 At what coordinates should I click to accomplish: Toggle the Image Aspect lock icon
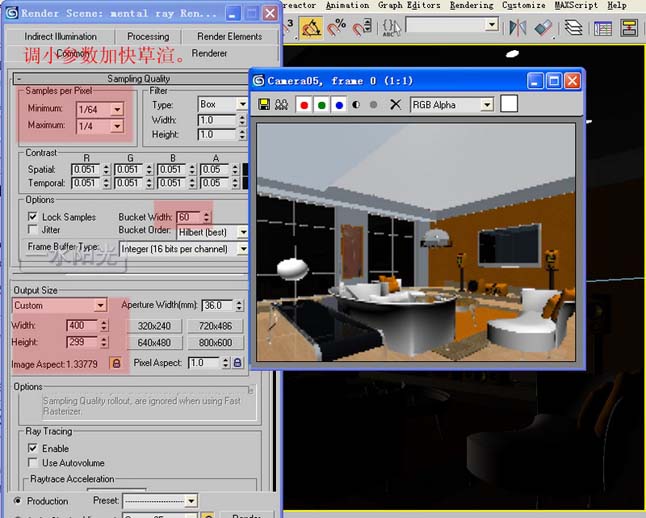(116, 363)
